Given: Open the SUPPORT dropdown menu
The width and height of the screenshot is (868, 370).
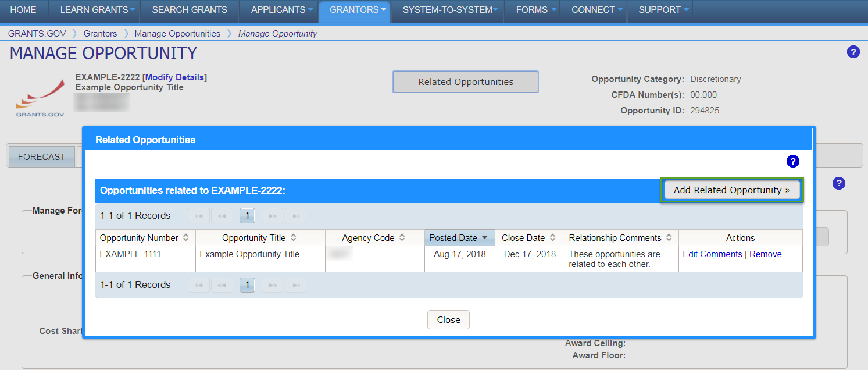Looking at the screenshot, I should tap(660, 10).
